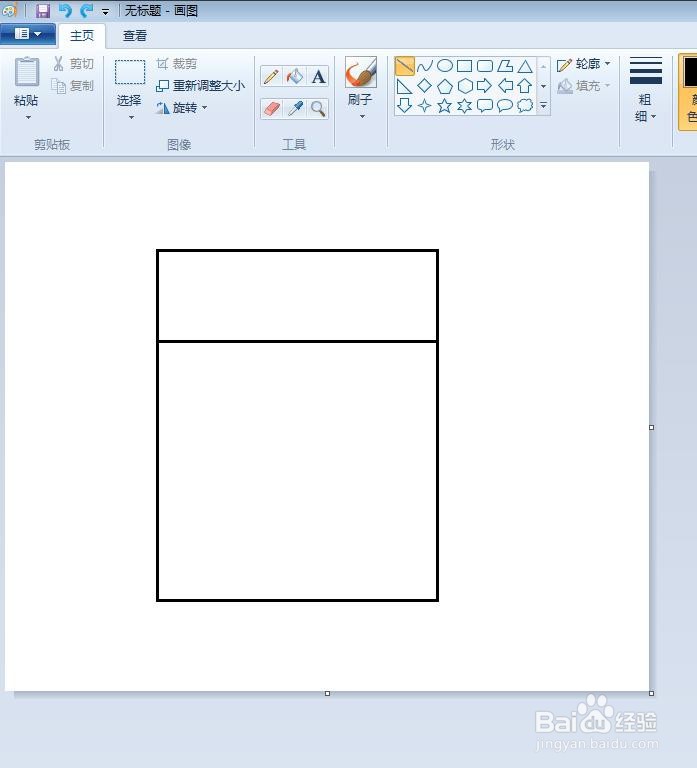Select the Cloud callout shape
This screenshot has height=768, width=697.
525,105
